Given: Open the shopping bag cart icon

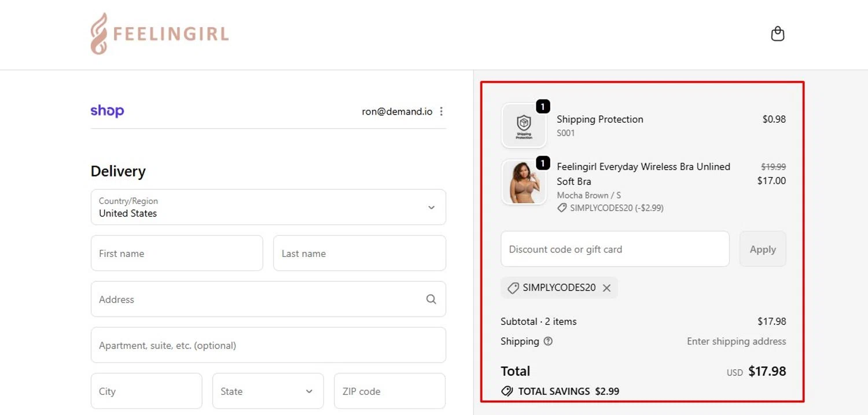Looking at the screenshot, I should pyautogui.click(x=778, y=34).
